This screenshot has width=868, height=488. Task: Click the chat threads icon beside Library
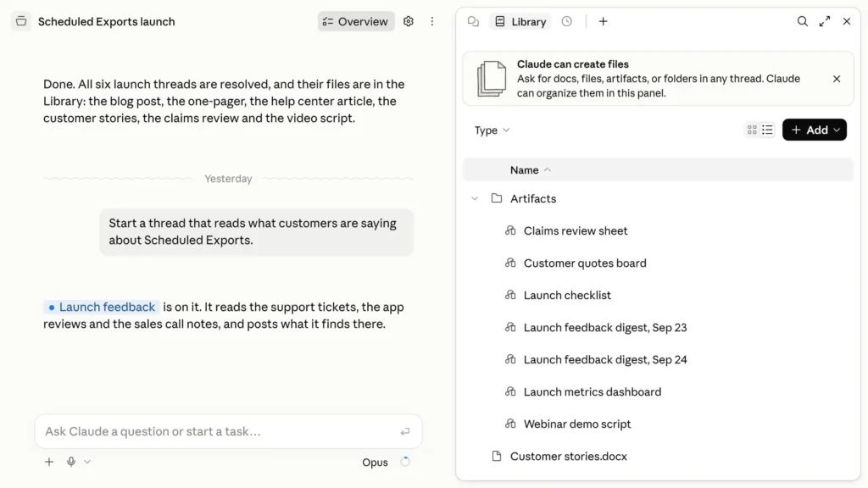click(473, 21)
